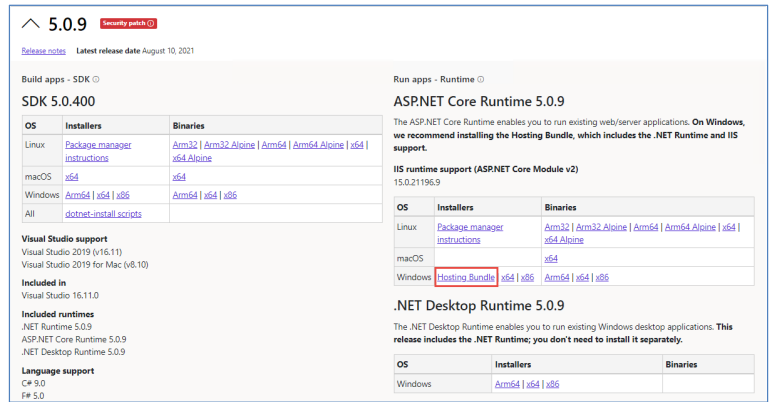Click info icon beside Build apps - SDK
Image resolution: width=773 pixels, height=402 pixels.
click(96, 79)
